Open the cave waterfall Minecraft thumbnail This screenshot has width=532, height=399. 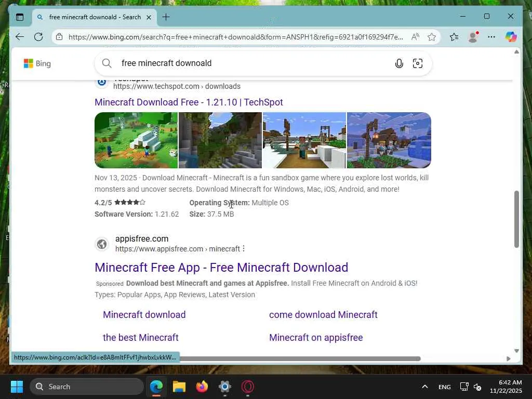(220, 140)
